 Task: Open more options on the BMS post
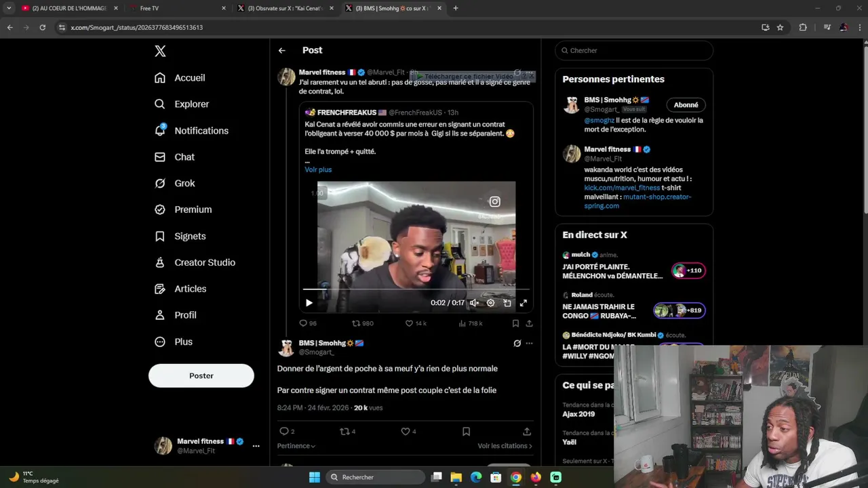coord(529,344)
